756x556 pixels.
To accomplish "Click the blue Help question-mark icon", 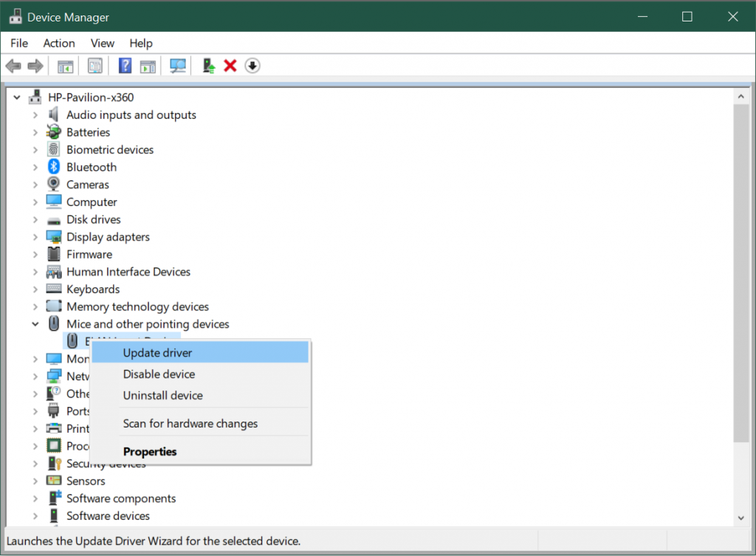I will coord(125,66).
